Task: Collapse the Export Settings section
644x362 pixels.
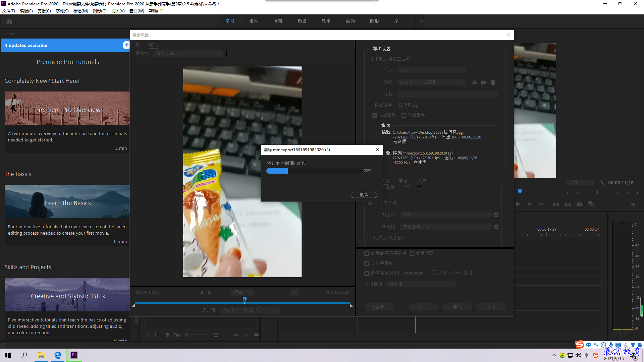Action: (x=368, y=49)
